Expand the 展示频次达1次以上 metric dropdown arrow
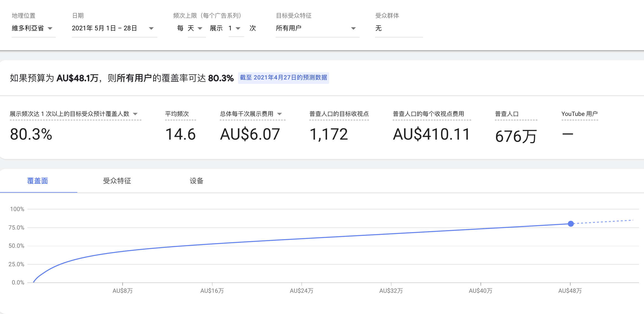The image size is (644, 314). (135, 114)
